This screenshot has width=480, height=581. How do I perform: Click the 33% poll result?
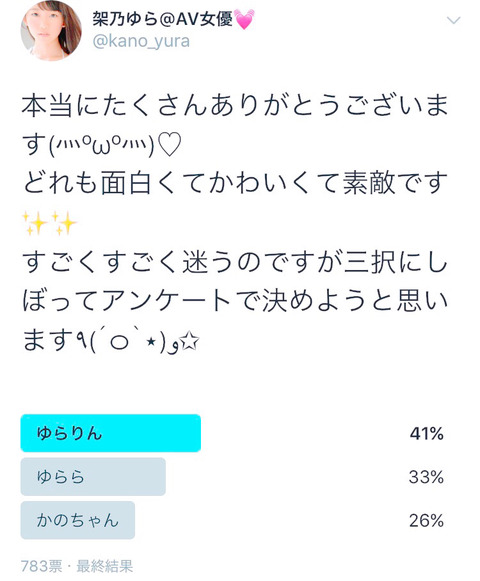[x=426, y=477]
